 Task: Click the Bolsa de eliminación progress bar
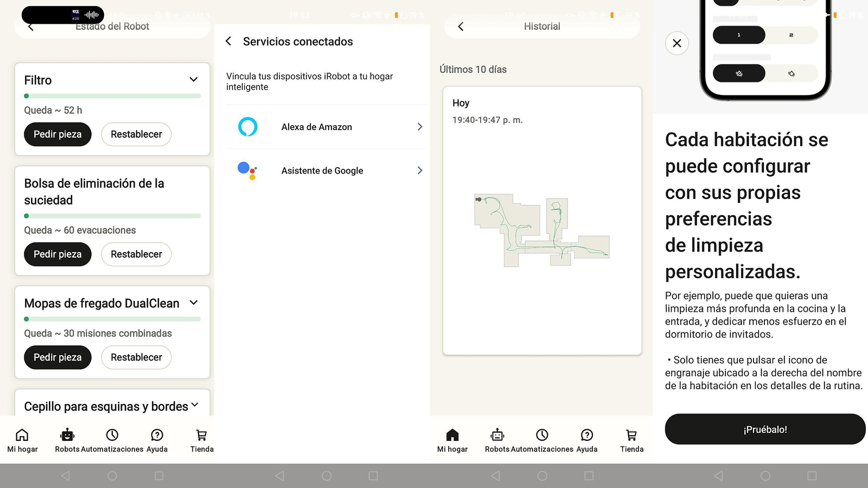[112, 216]
